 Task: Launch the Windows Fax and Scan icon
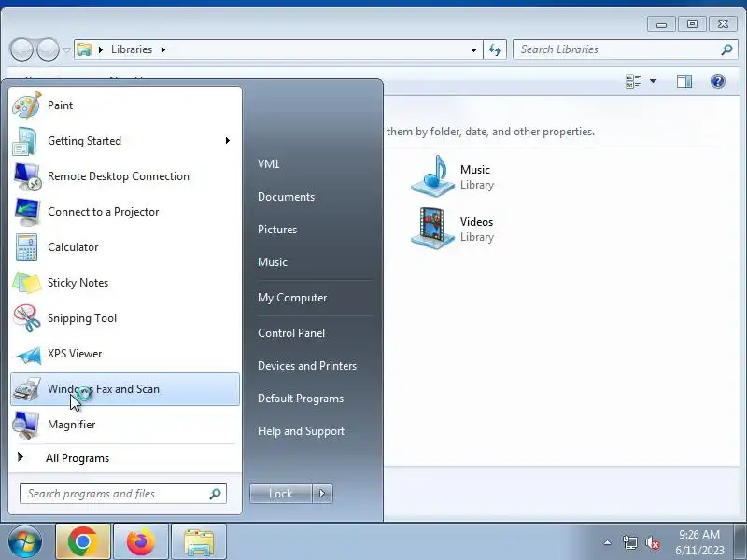coord(27,389)
